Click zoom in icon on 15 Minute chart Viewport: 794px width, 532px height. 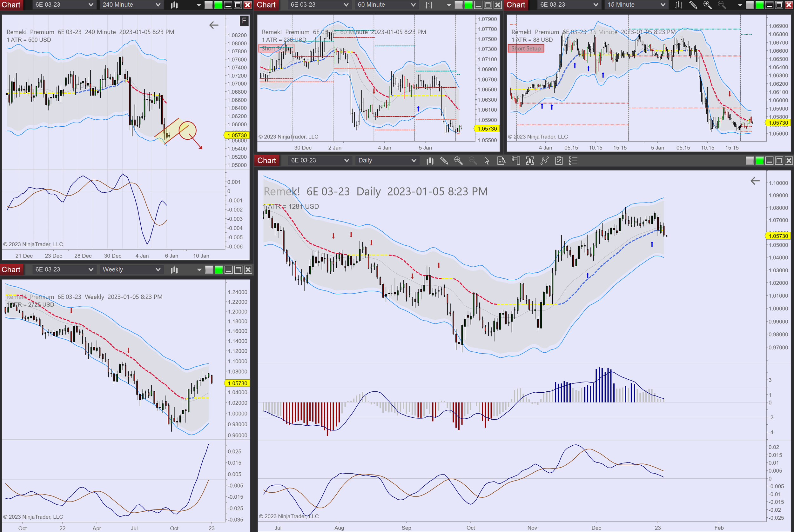coord(707,5)
